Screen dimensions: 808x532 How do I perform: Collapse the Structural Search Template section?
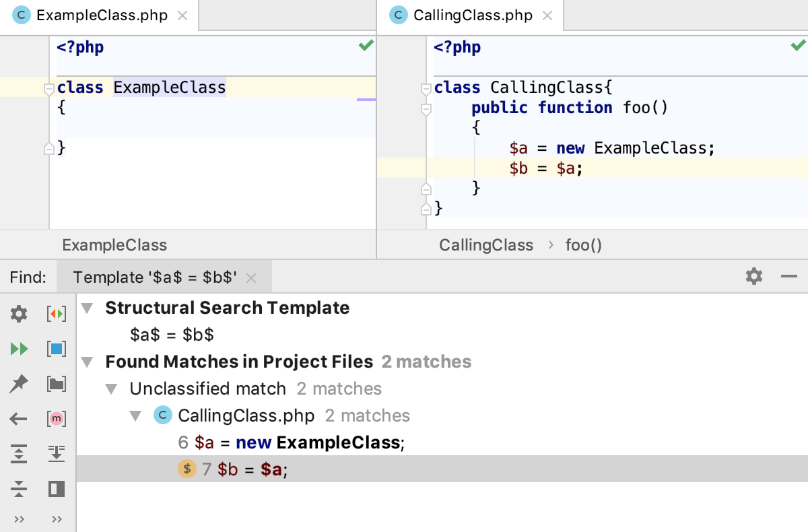tap(87, 308)
